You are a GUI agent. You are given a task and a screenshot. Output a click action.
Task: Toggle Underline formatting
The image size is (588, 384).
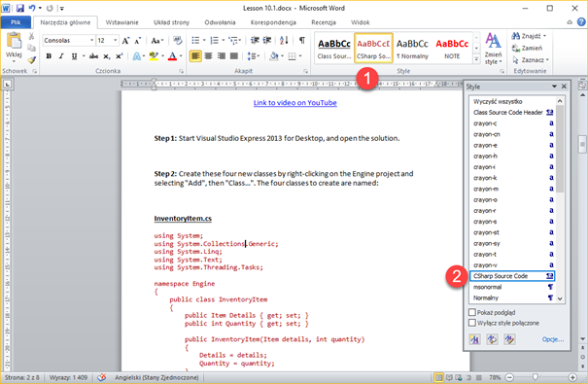[74, 56]
